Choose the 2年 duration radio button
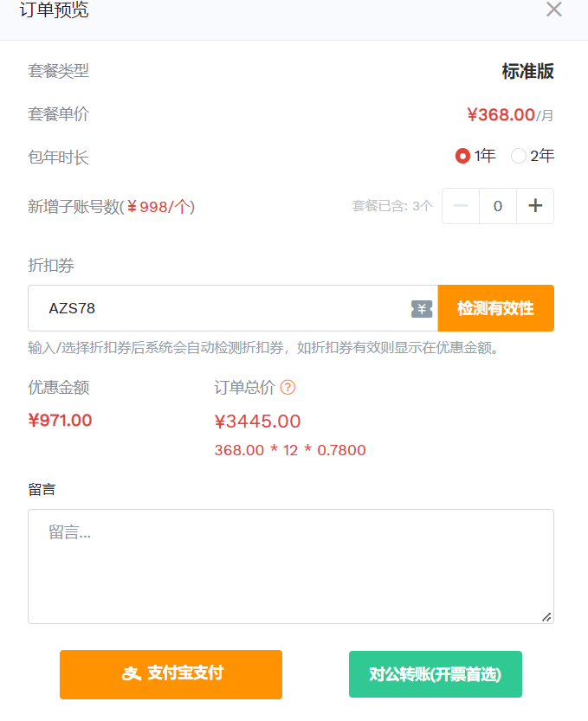This screenshot has width=588, height=721. (519, 156)
